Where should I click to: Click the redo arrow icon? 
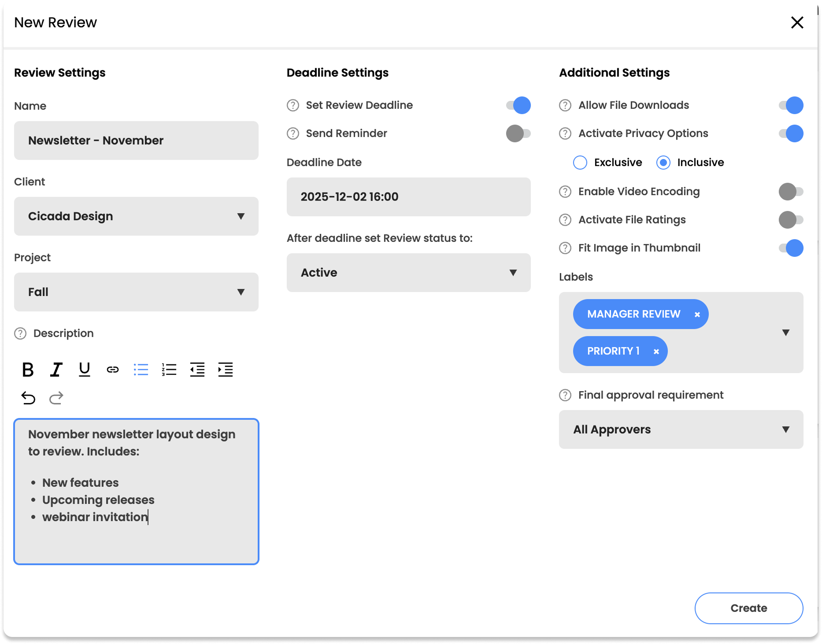tap(56, 398)
